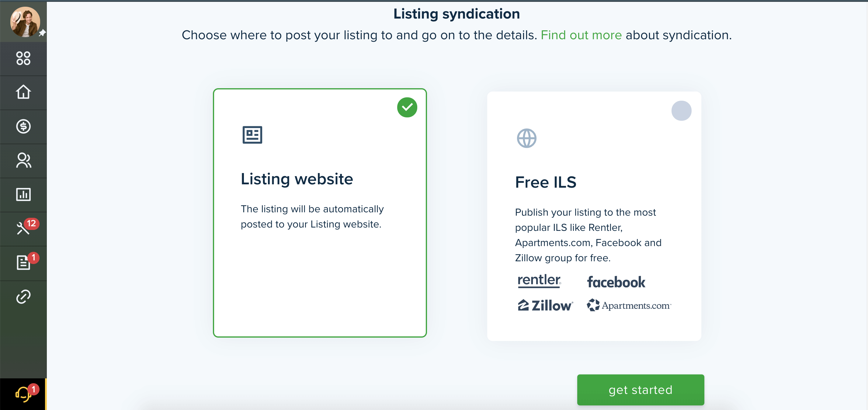
Task: Open the dashboard grid icon in sidebar
Action: click(23, 58)
